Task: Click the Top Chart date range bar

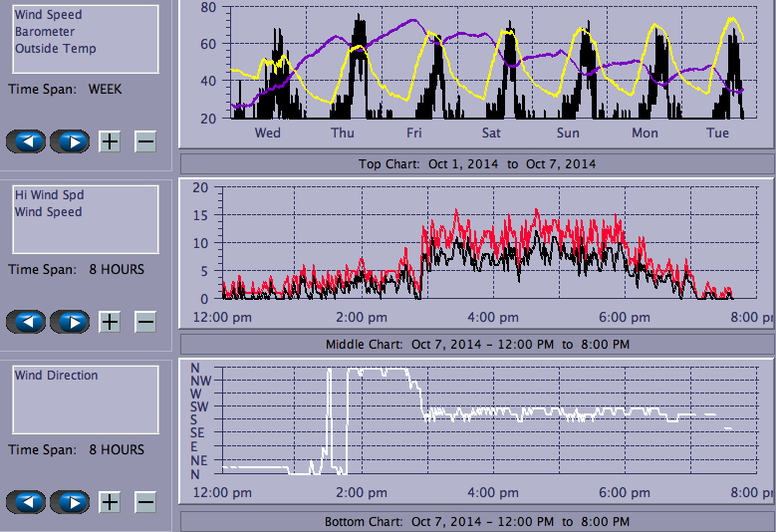Action: click(x=476, y=163)
